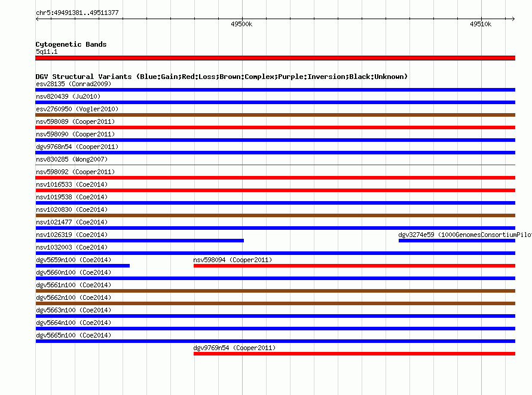532x395 pixels.
Task: Select the brown bar of dgv5662n100
Action: [x=275, y=303]
